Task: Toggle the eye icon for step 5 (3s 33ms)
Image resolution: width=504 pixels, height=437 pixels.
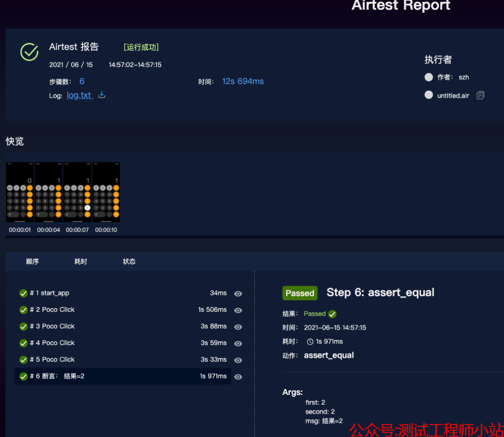Action: (238, 360)
